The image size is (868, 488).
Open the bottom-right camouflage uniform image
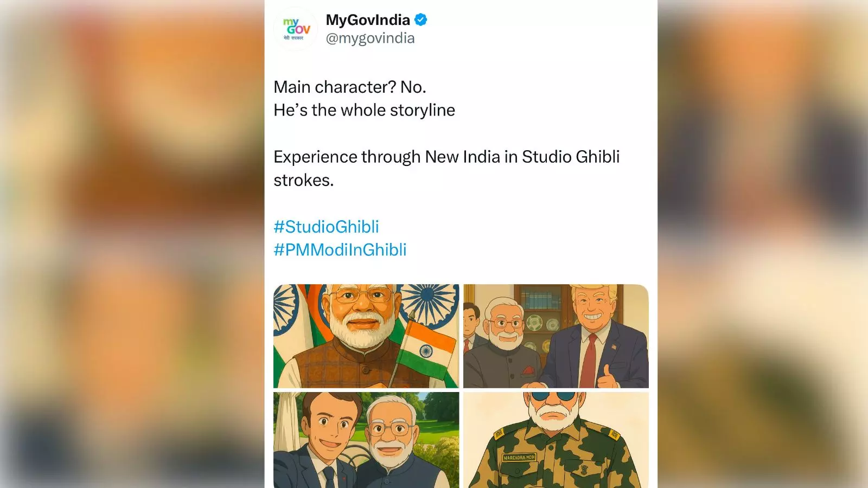[x=556, y=440]
